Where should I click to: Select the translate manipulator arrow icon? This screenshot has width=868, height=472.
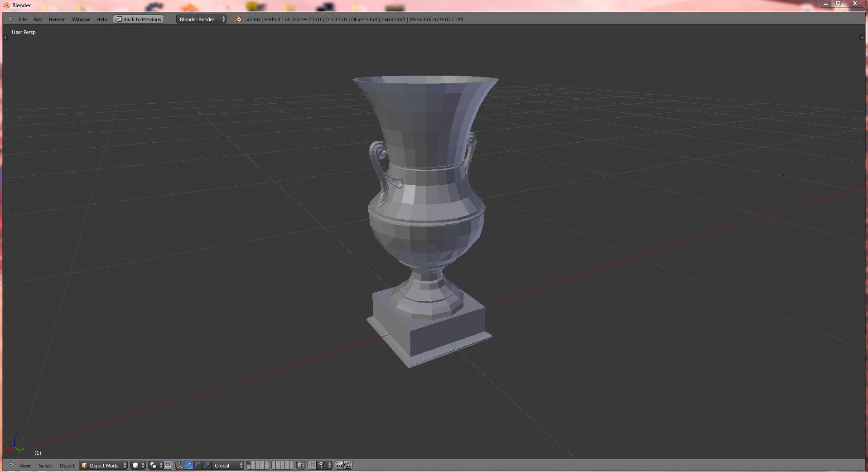pyautogui.click(x=188, y=465)
